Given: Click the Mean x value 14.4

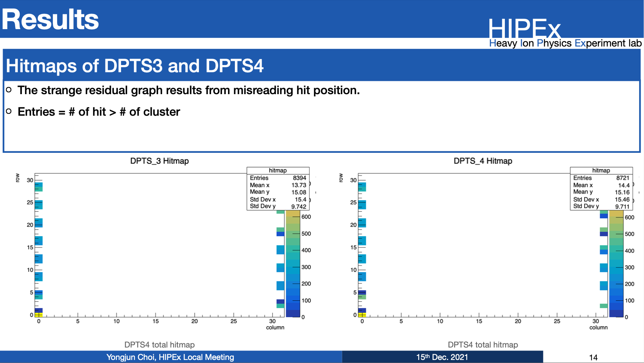Looking at the screenshot, I should coord(624,185).
